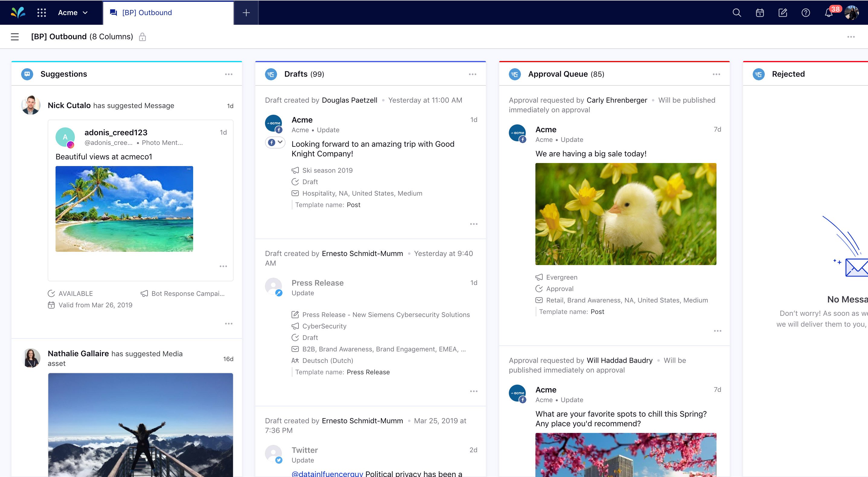868x477 pixels.
Task: Toggle the lock beside [BP] Outbound board name
Action: tap(142, 37)
